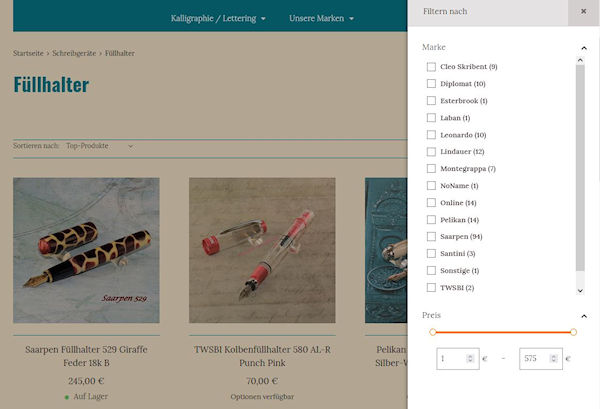
Task: Go to Startseite breadcrumb
Action: [x=28, y=53]
